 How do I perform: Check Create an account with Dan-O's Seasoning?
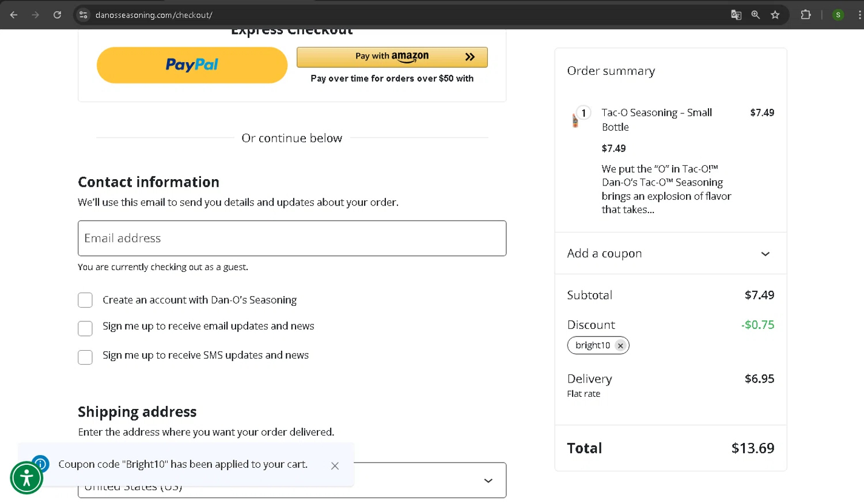click(85, 300)
